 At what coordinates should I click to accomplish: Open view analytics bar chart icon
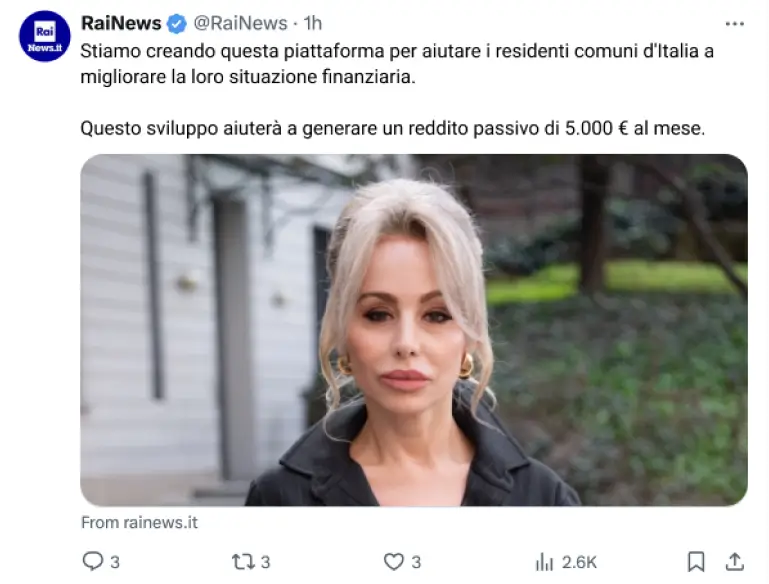click(x=544, y=562)
